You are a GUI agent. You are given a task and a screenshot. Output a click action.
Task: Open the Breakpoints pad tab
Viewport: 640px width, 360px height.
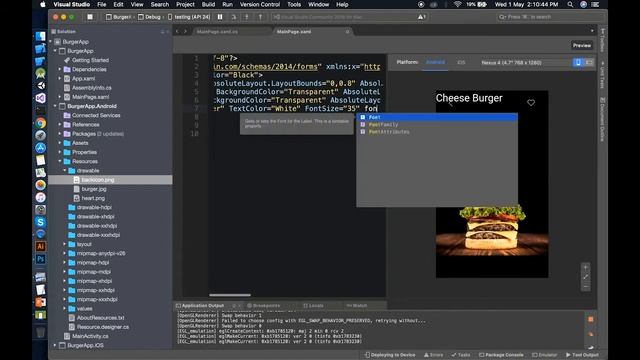263,306
